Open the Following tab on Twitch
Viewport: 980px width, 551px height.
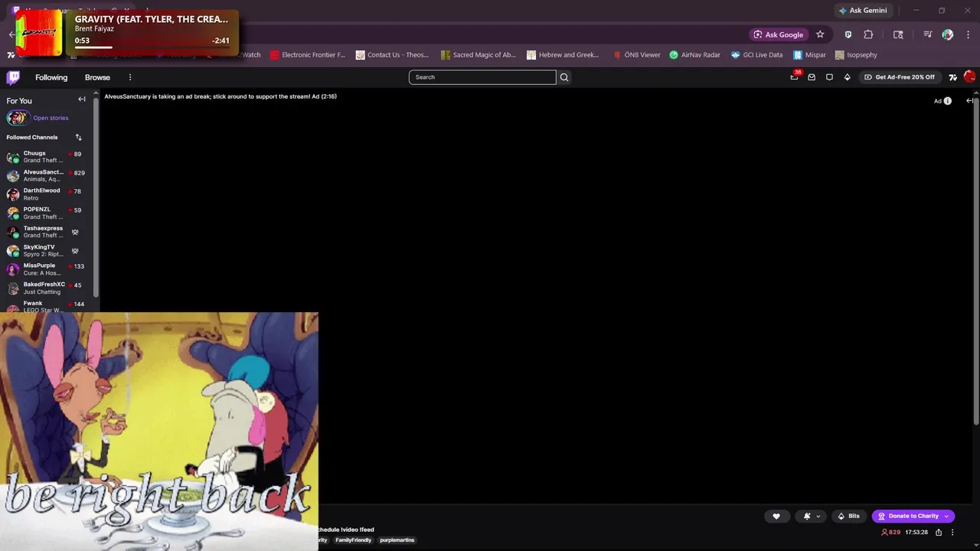tap(51, 77)
